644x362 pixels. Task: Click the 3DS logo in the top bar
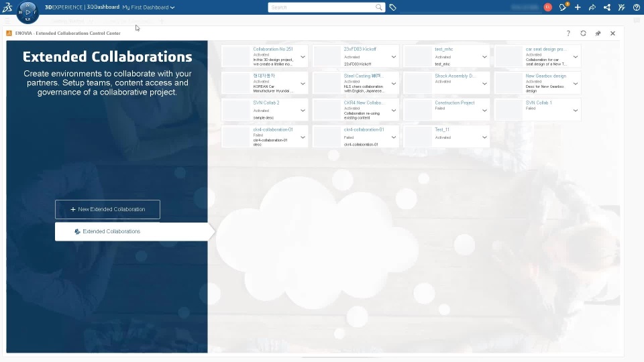tap(7, 7)
